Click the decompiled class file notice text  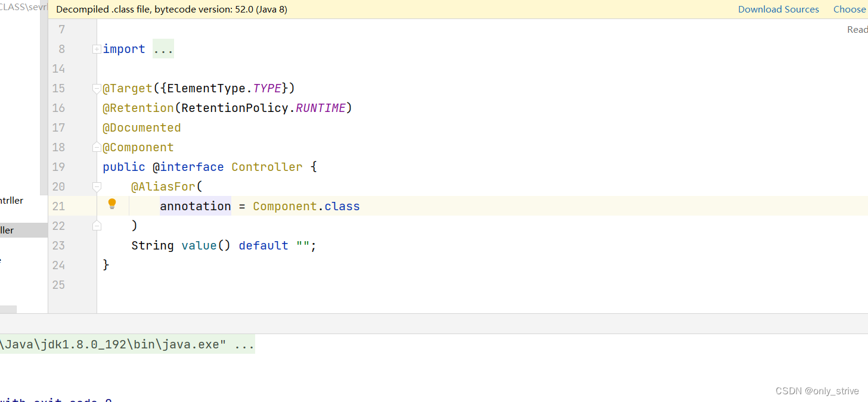click(x=172, y=10)
